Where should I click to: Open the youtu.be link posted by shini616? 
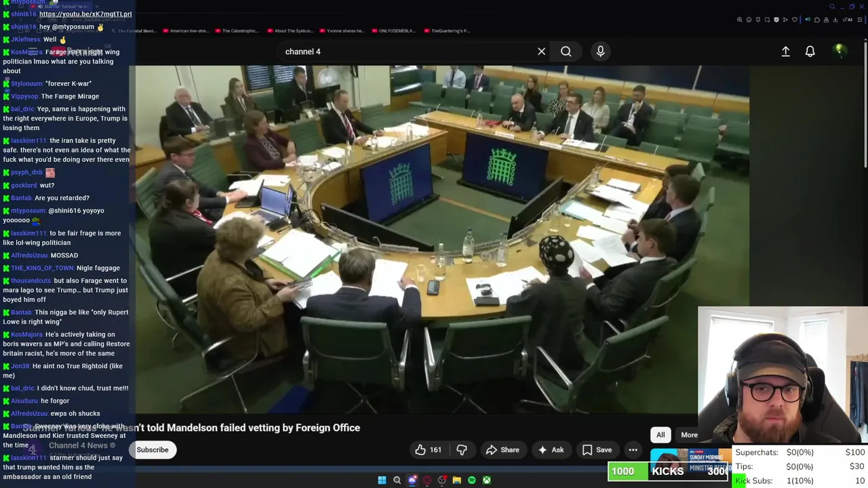coord(85,14)
